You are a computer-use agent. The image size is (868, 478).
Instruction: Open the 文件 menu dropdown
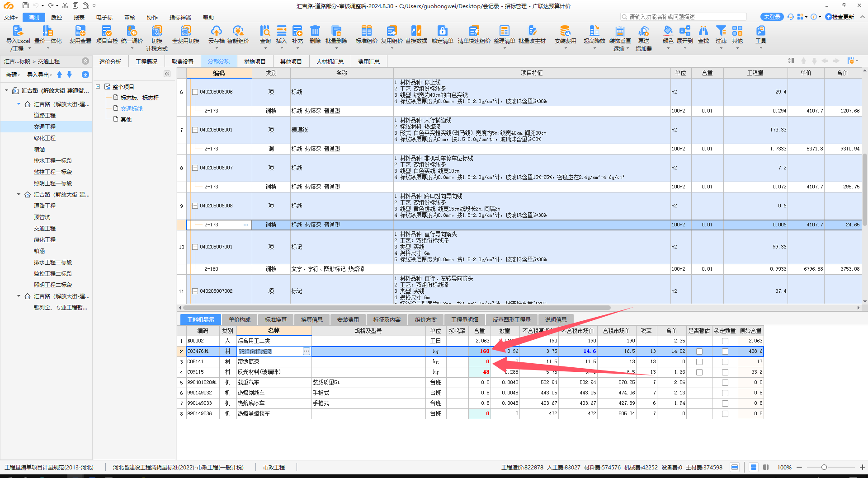(x=11, y=17)
